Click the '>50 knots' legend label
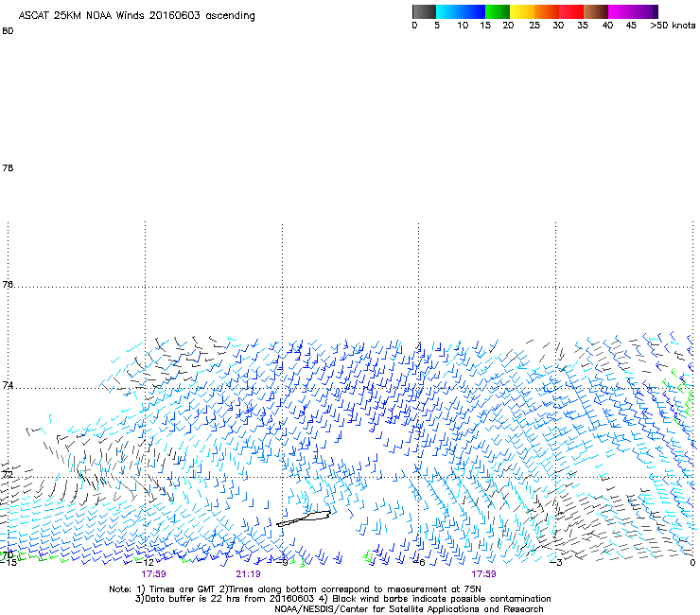This screenshot has height=615, width=700. pos(673,26)
